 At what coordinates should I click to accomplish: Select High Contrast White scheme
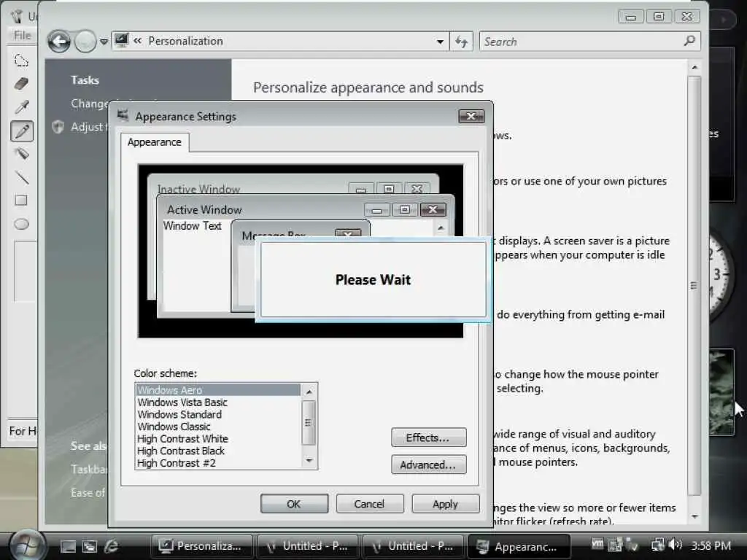[x=218, y=438]
